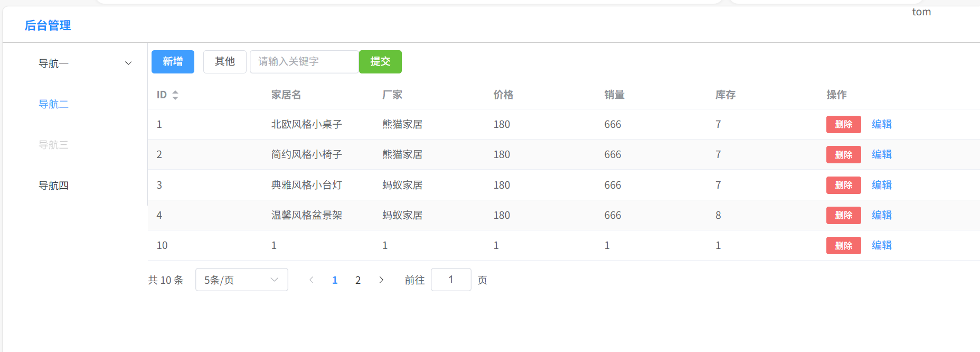980x352 pixels.
Task: Click the 库存 column header
Action: 725,95
